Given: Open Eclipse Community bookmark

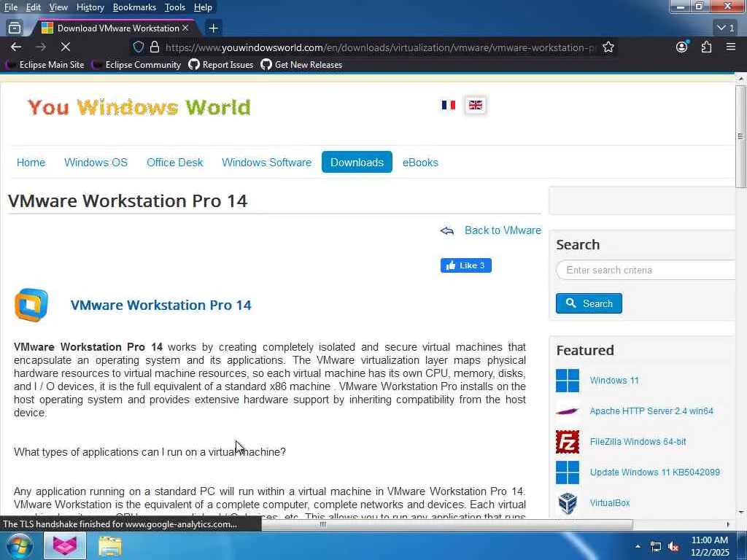Looking at the screenshot, I should click(136, 65).
